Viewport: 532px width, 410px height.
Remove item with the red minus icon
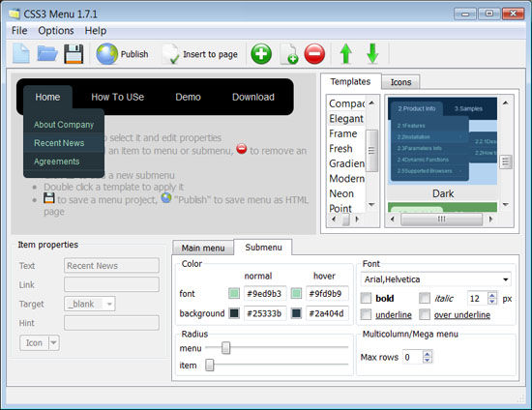click(x=314, y=54)
